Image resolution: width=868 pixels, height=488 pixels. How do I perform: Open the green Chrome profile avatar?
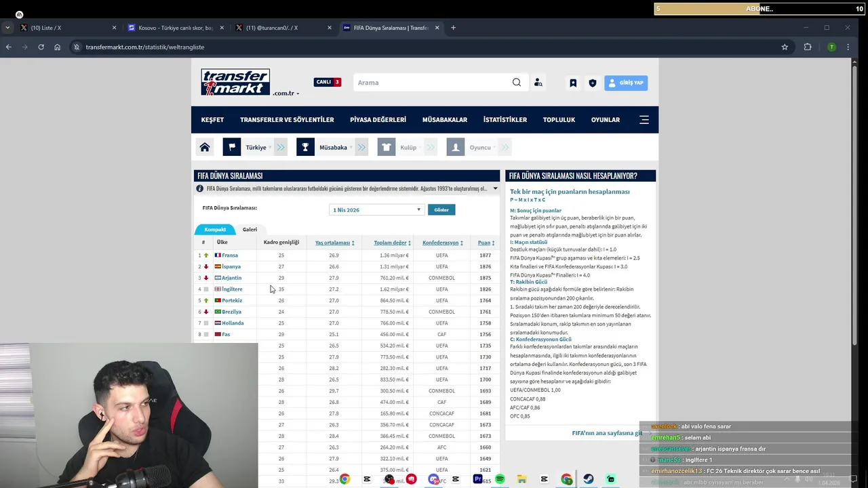pyautogui.click(x=831, y=47)
